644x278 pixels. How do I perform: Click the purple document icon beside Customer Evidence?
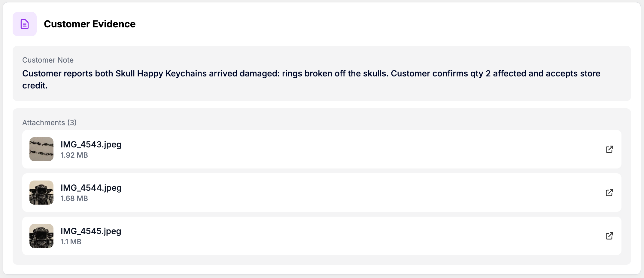(x=25, y=24)
